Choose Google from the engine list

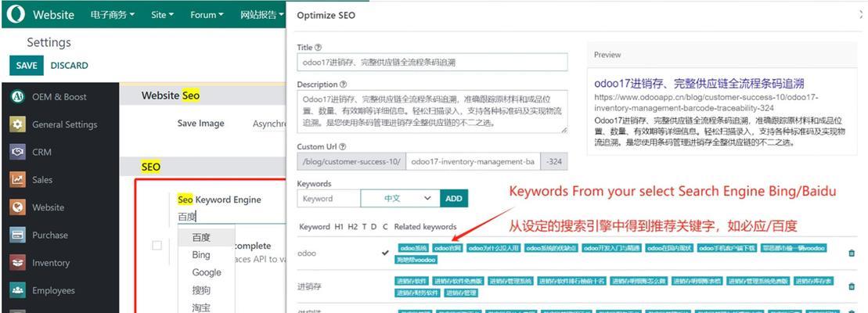coord(207,272)
